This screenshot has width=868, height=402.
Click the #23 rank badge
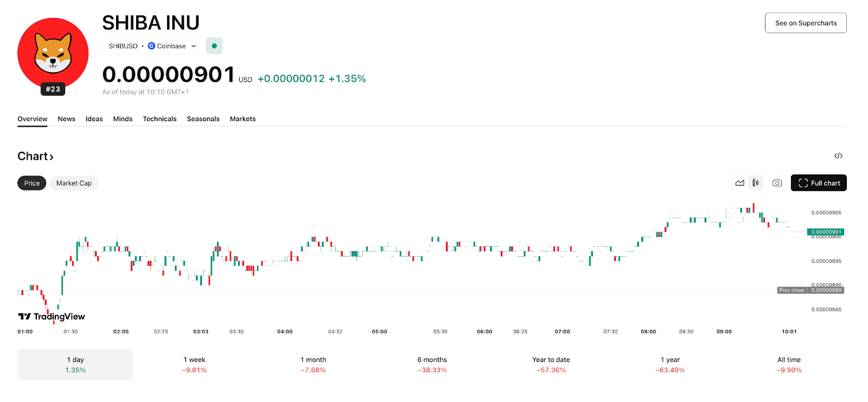53,90
